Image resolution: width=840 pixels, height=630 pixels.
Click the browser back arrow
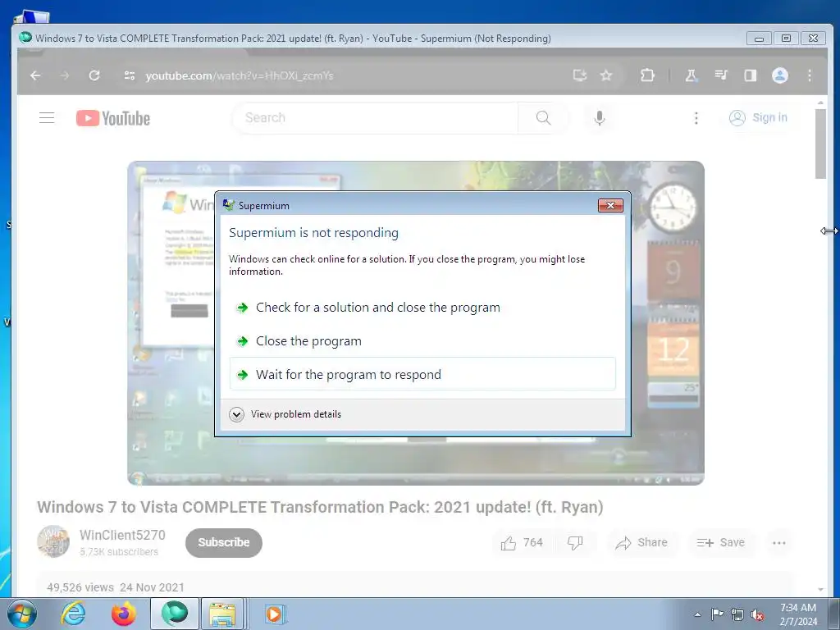(x=35, y=75)
